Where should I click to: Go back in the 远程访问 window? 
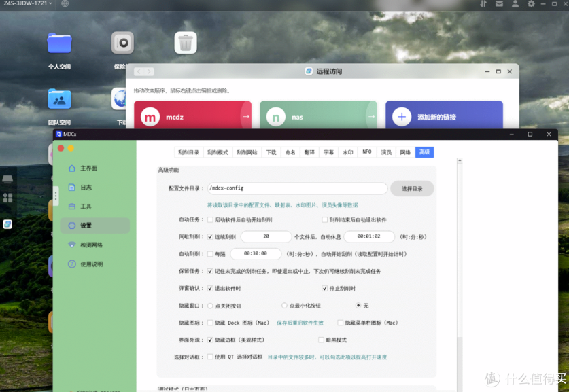[139, 72]
